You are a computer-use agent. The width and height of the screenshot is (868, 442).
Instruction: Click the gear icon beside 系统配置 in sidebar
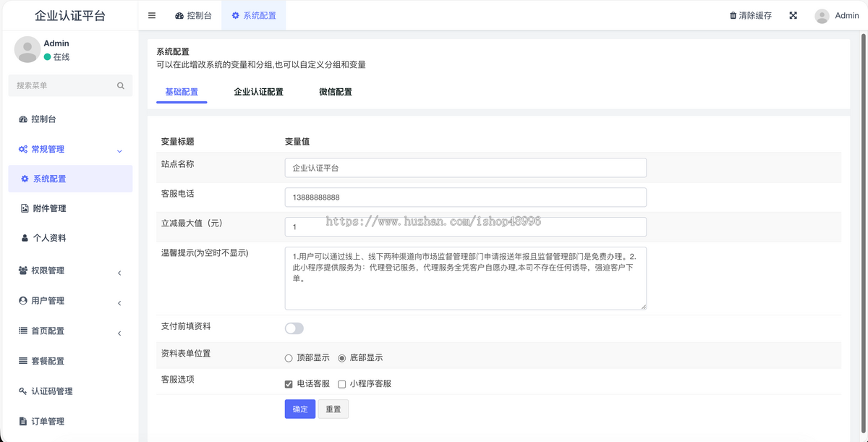[x=25, y=179]
